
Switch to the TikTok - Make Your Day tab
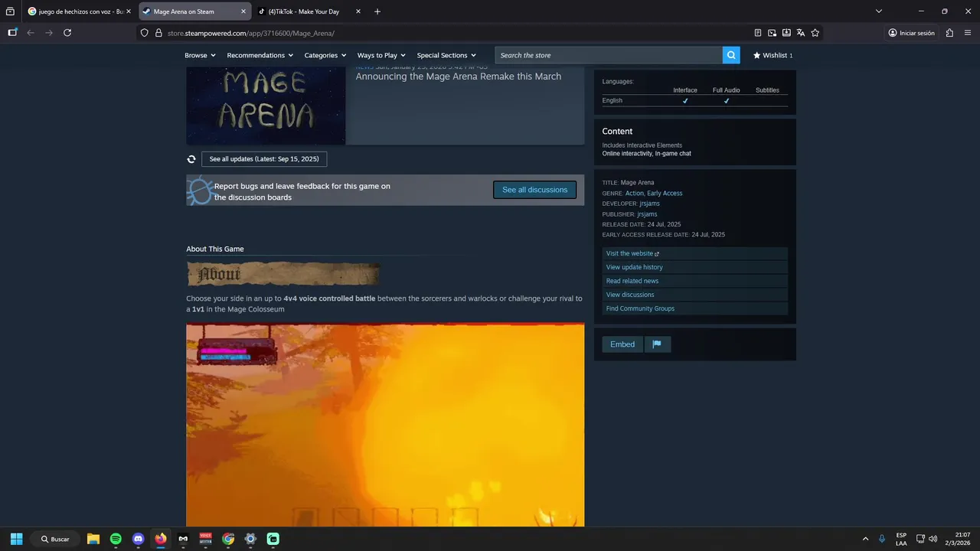pos(309,11)
